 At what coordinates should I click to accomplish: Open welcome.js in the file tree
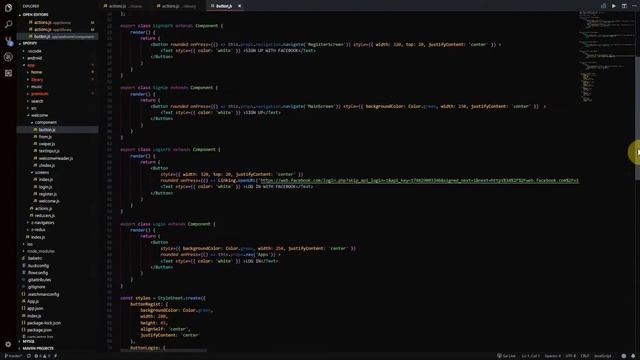49,201
